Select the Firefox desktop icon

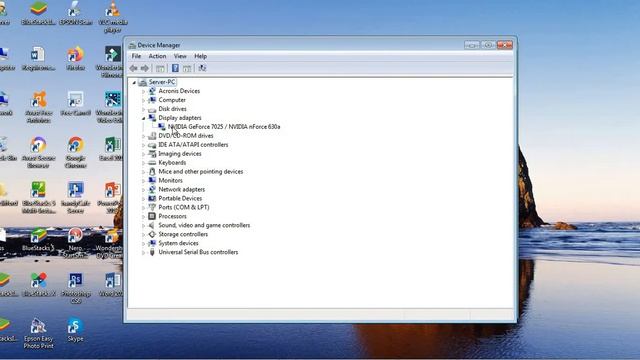click(x=76, y=58)
